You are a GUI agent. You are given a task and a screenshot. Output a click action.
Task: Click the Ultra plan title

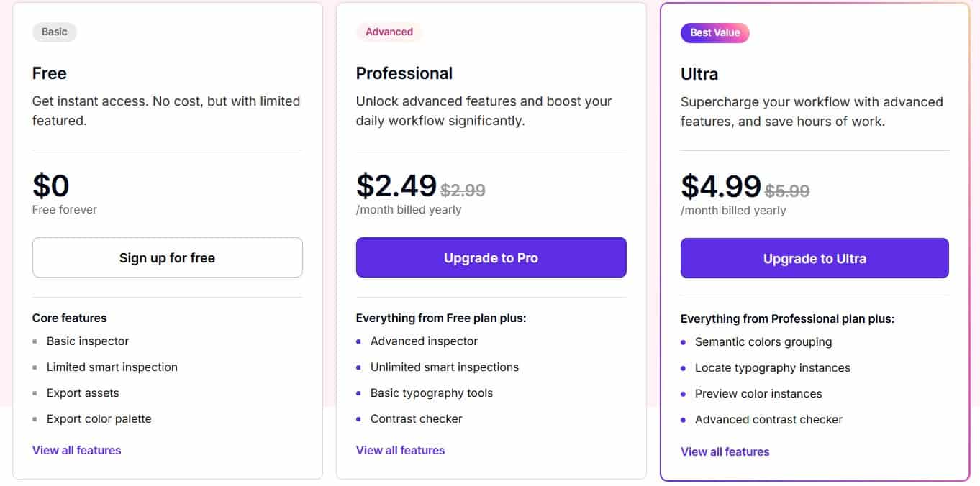pos(698,73)
